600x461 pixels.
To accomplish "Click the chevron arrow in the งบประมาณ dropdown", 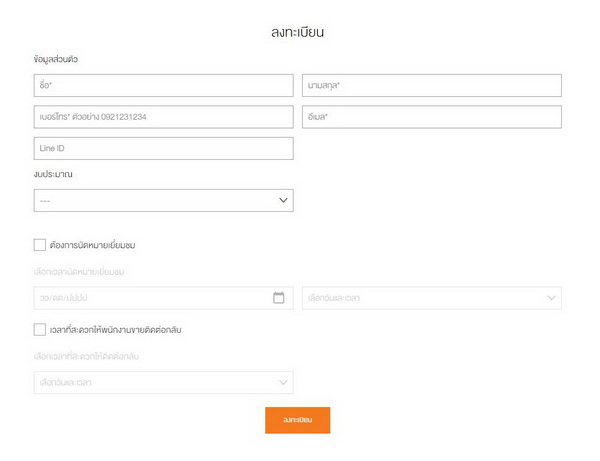I will 283,201.
